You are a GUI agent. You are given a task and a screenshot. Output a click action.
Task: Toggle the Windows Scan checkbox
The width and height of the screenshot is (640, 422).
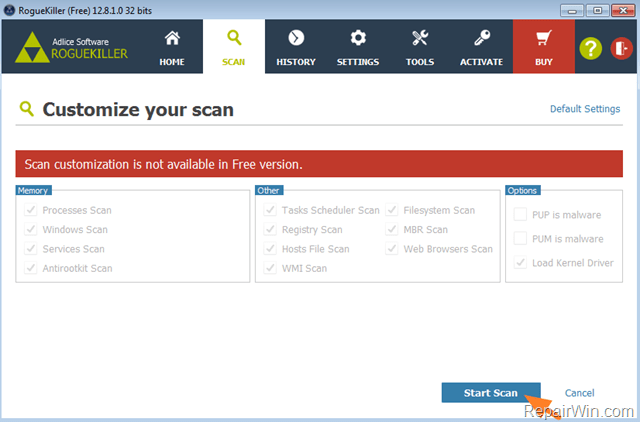[x=31, y=229]
